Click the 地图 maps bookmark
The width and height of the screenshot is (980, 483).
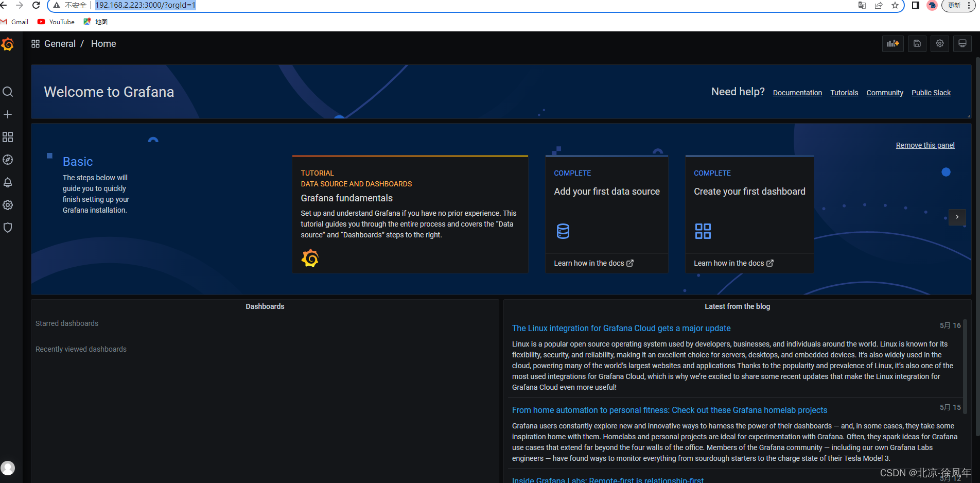pos(96,22)
